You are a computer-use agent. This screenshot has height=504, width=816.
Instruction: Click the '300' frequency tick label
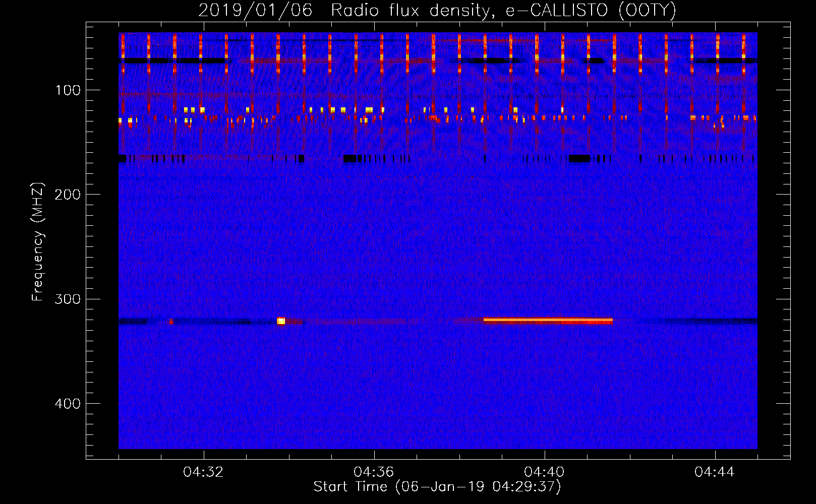[x=68, y=299]
